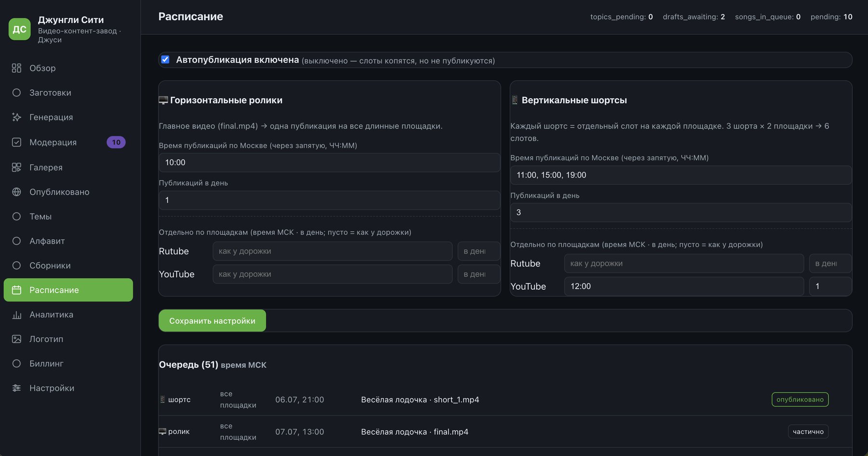Click horizontal Rutube time input
Image resolution: width=868 pixels, height=456 pixels.
(x=333, y=251)
